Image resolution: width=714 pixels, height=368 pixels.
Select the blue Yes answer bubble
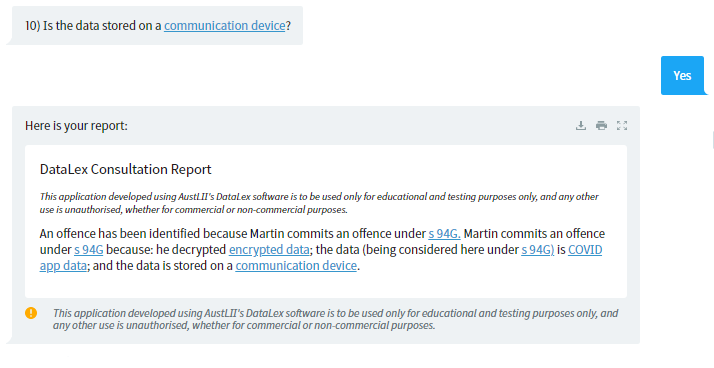682,76
